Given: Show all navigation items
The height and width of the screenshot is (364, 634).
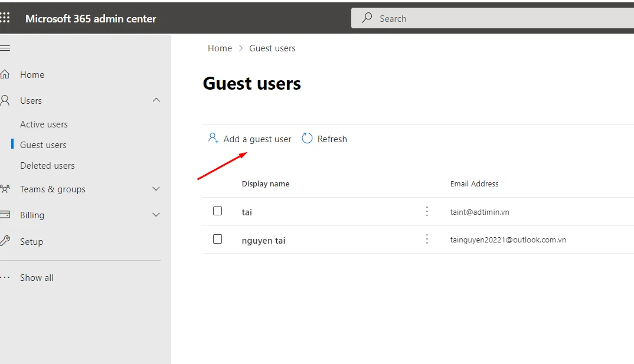Looking at the screenshot, I should pos(37,278).
